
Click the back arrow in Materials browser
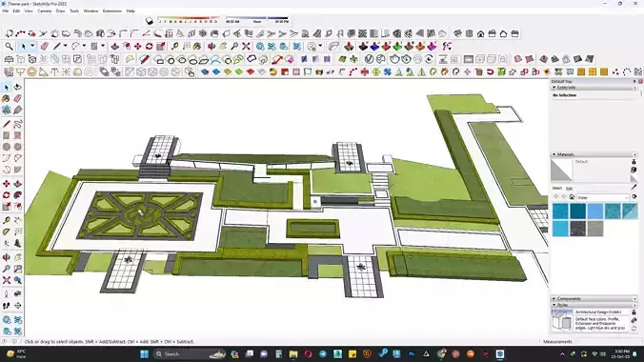pos(556,197)
